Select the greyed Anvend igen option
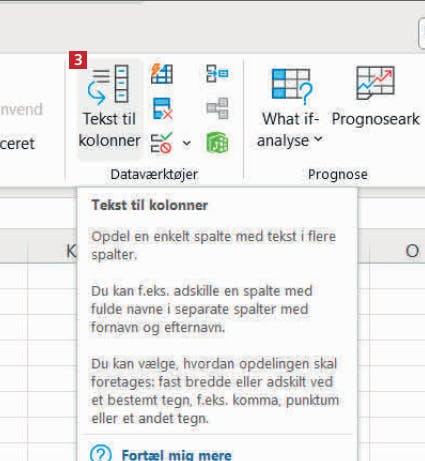This screenshot has width=425, height=461. [21, 110]
